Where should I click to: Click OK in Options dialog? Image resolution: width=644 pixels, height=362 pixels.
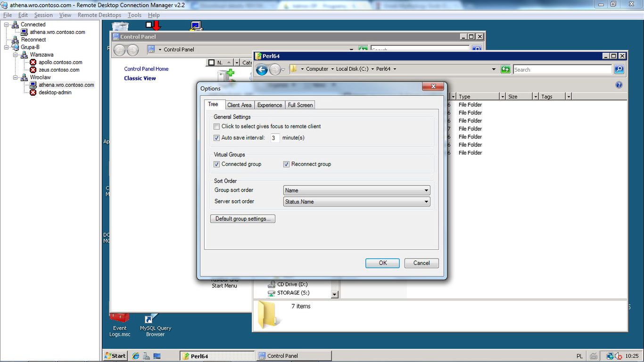383,263
